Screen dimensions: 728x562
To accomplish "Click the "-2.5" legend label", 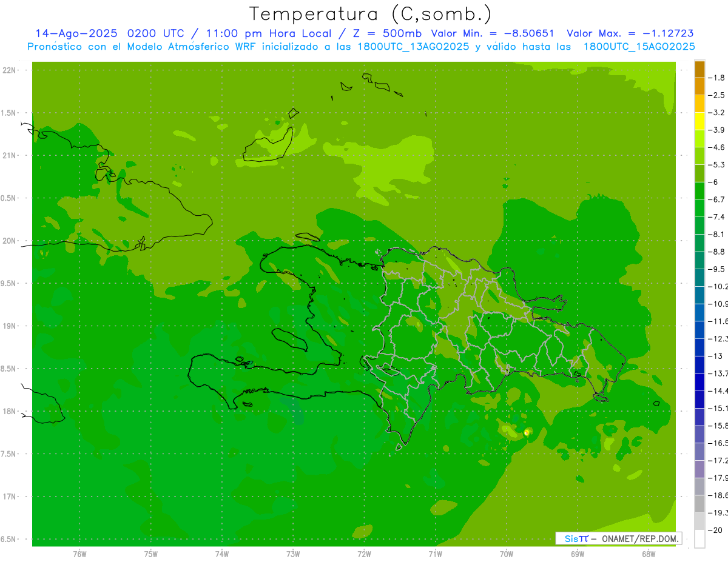I will click(x=718, y=95).
